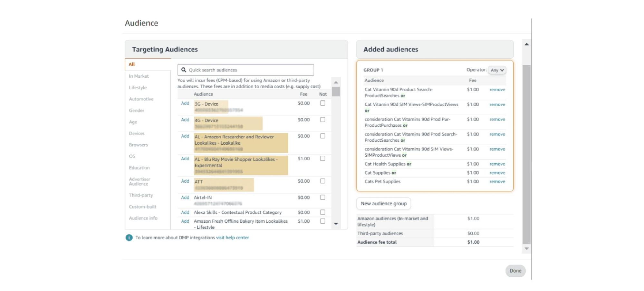The height and width of the screenshot is (291, 644).
Task: Click the scroll-up arrow in the audience list
Action: pos(336,82)
